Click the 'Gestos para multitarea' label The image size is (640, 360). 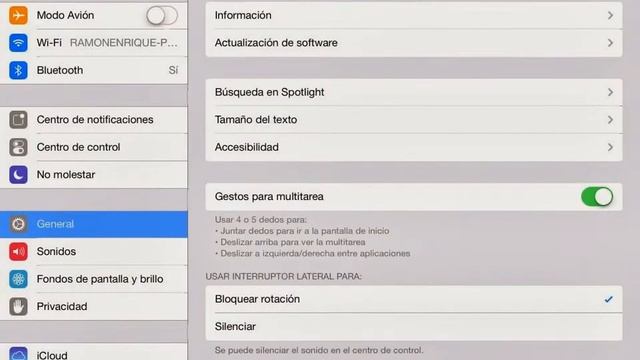click(269, 197)
